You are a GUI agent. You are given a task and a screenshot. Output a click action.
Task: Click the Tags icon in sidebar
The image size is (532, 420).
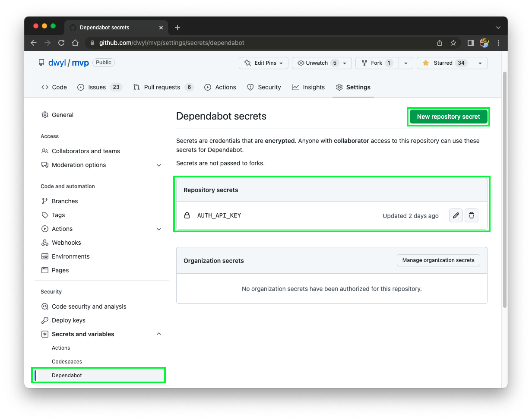coord(45,215)
